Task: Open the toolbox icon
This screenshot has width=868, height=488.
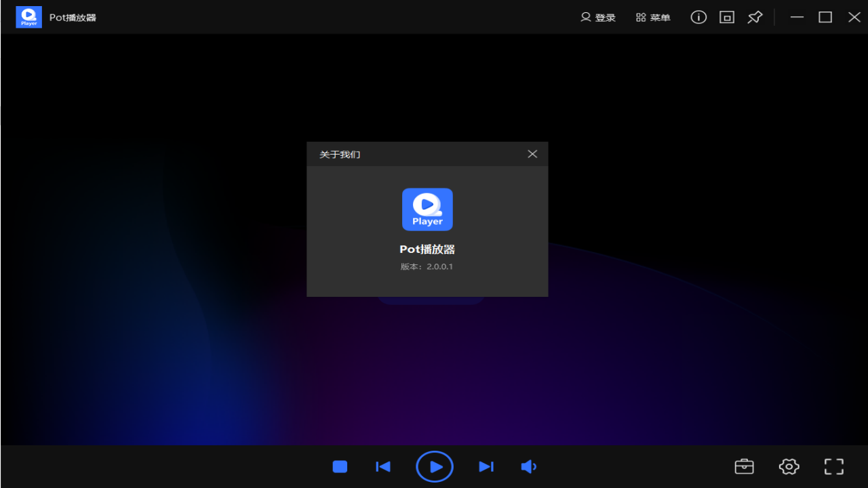Action: [x=744, y=466]
